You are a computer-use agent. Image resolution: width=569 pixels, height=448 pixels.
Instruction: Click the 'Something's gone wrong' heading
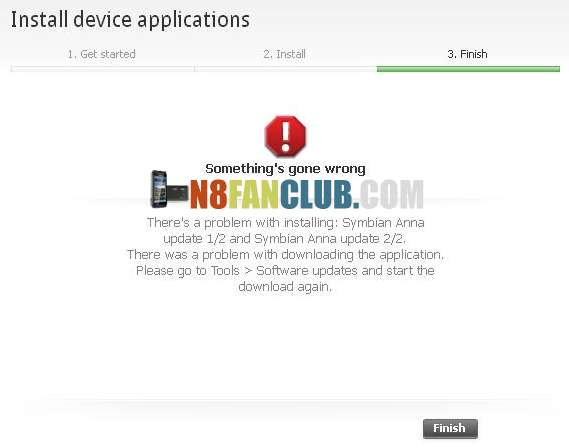click(285, 169)
